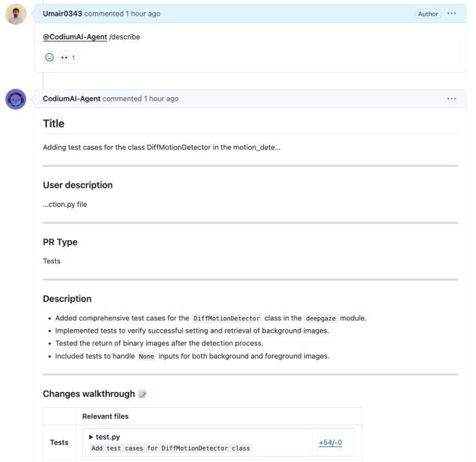Image resolution: width=476 pixels, height=462 pixels.
Task: Open options menu on CodiumAI-Agent's comment
Action: click(452, 99)
